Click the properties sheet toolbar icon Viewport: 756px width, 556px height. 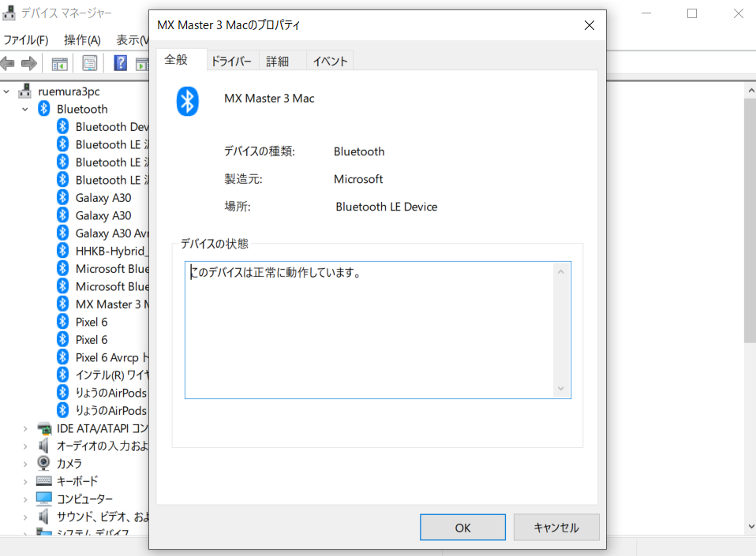[x=90, y=63]
